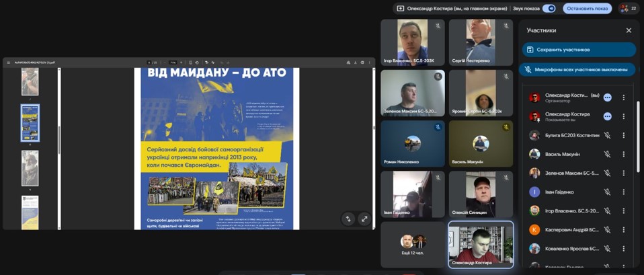Toggle mic for Касперович Андрій in participants list
Viewport: 644px width, 275px height.
607,229
